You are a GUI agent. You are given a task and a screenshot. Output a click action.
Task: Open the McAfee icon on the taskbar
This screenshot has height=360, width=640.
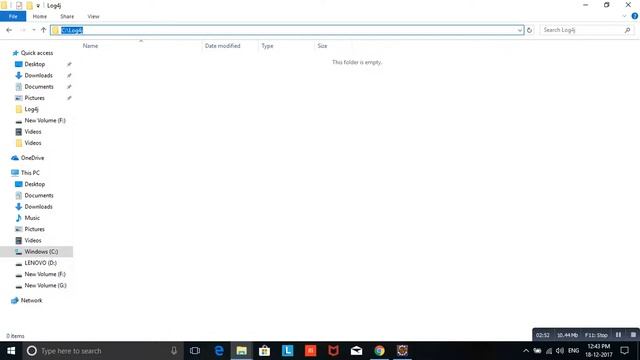(x=333, y=351)
